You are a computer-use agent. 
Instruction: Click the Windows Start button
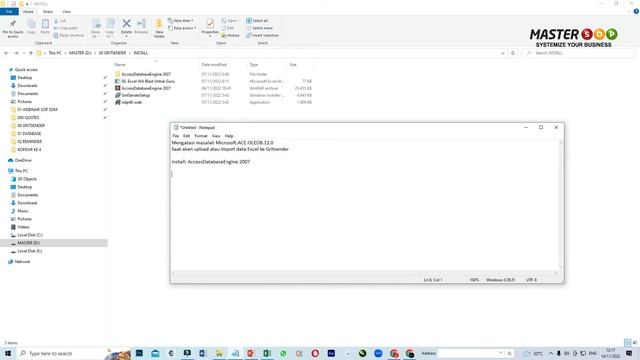point(8,353)
